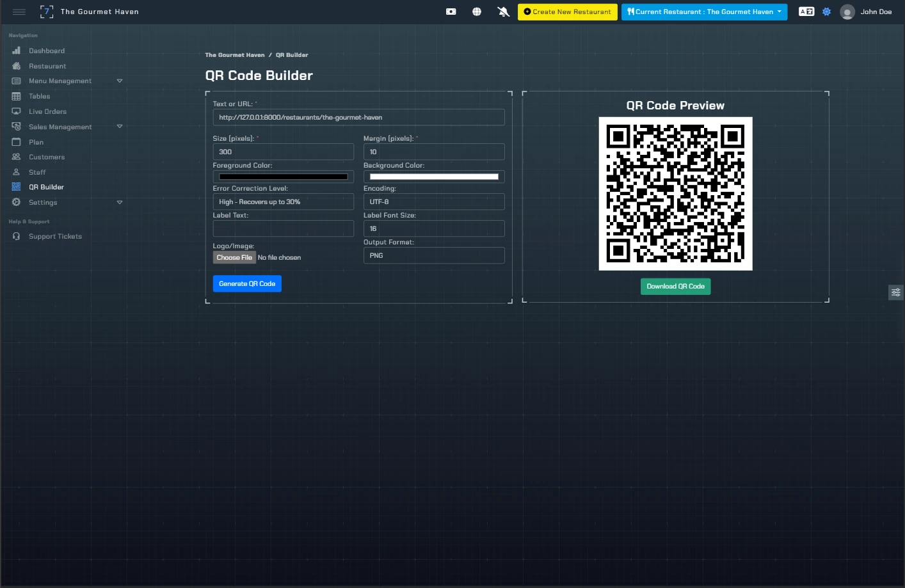
Task: Click the Tables grid icon
Action: point(17,97)
